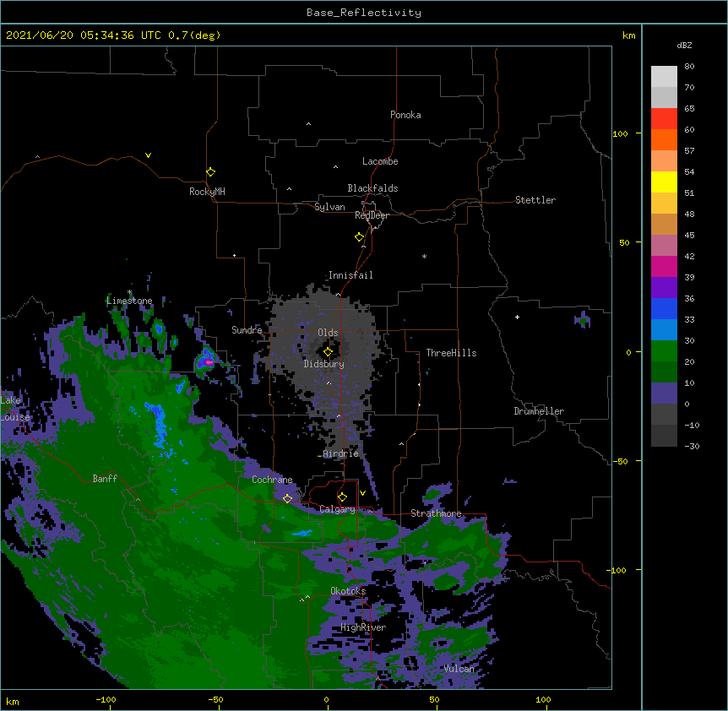Image resolution: width=728 pixels, height=711 pixels.
Task: Select the Lake Louise label
Action: pos(15,409)
